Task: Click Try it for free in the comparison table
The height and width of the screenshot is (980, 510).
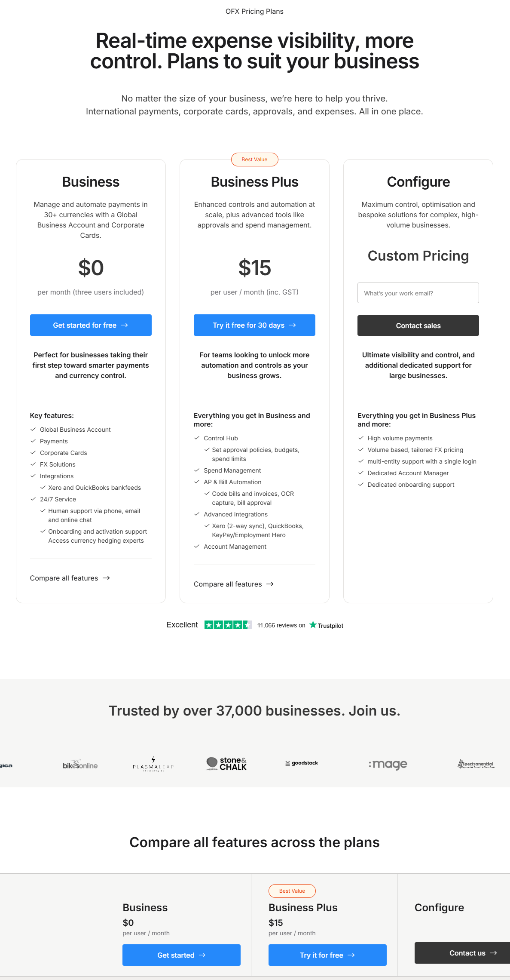Action: tap(327, 955)
